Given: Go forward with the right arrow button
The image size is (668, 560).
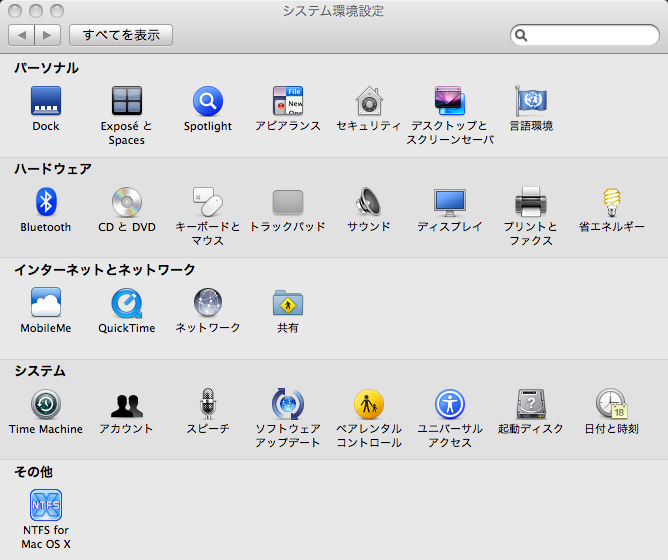Looking at the screenshot, I should pyautogui.click(x=47, y=35).
